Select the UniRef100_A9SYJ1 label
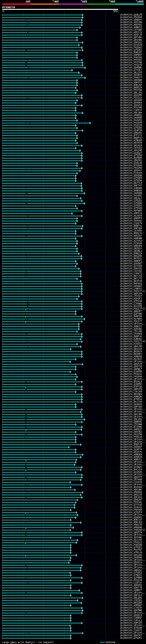The image size is (146, 644). (x=131, y=32)
